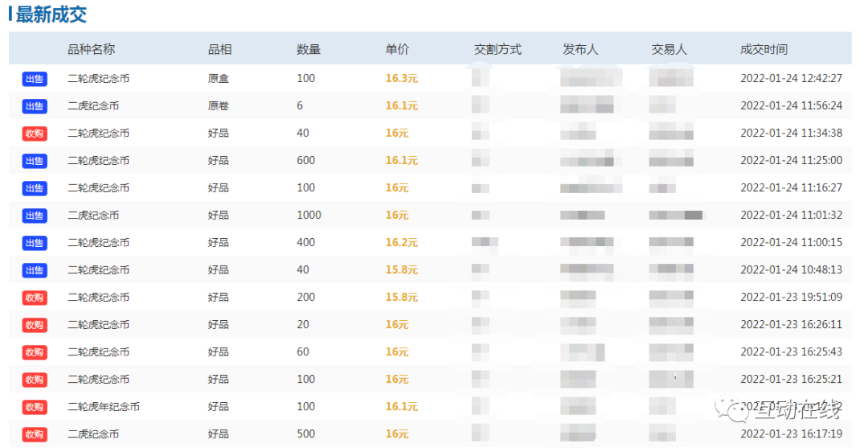Click the 最新成交 section title
Image resolution: width=868 pixels, height=448 pixels.
51,14
